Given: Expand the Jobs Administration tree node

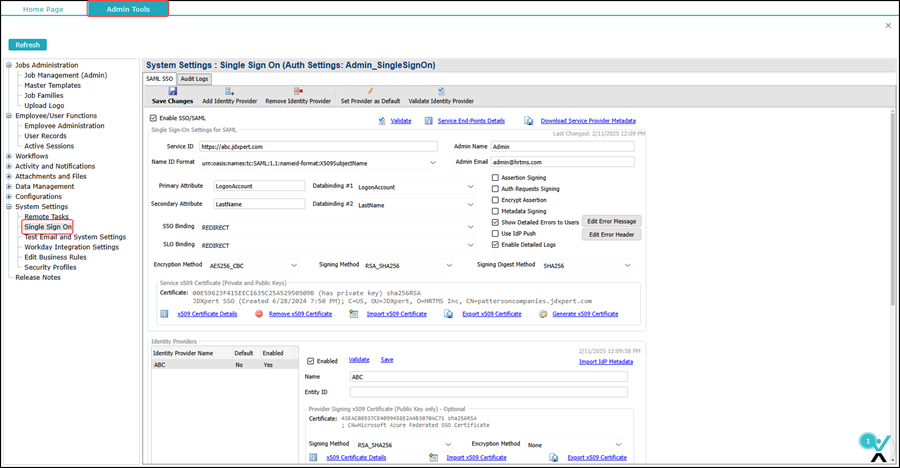Looking at the screenshot, I should pyautogui.click(x=9, y=66).
